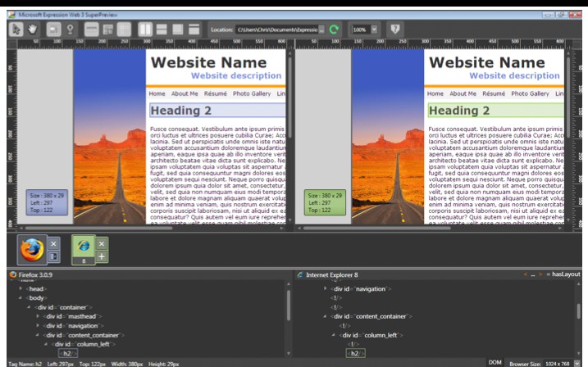
Task: Select the arrow selection mode tool
Action: click(x=15, y=29)
